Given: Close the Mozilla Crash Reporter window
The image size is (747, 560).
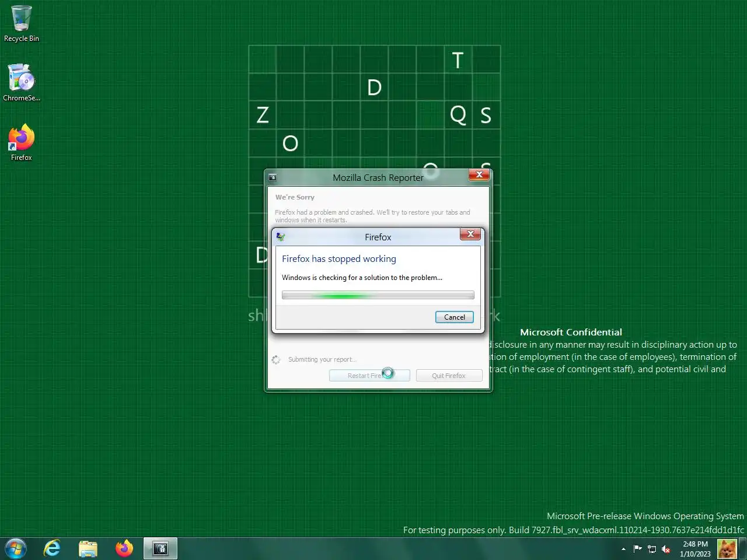Looking at the screenshot, I should point(479,174).
